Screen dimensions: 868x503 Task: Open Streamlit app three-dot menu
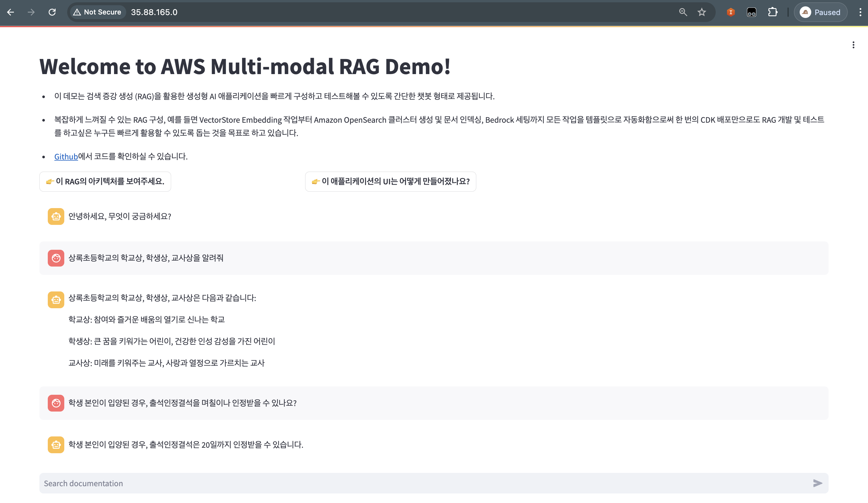click(x=853, y=45)
